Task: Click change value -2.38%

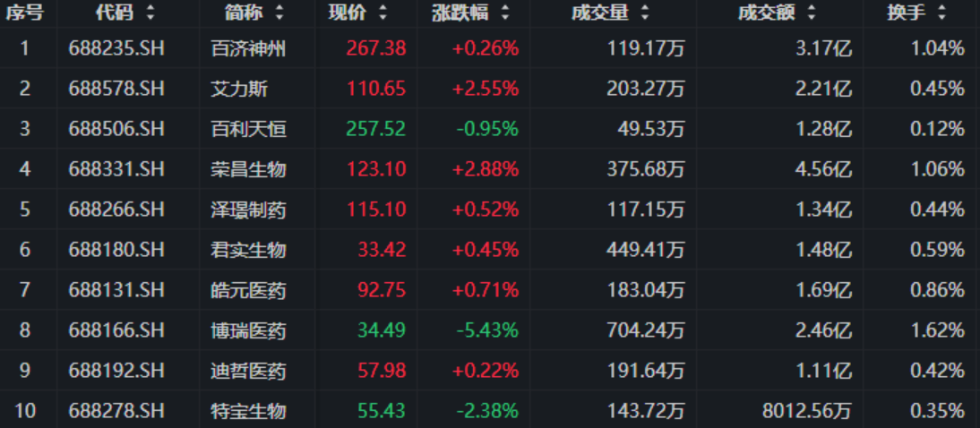Action: tap(487, 410)
